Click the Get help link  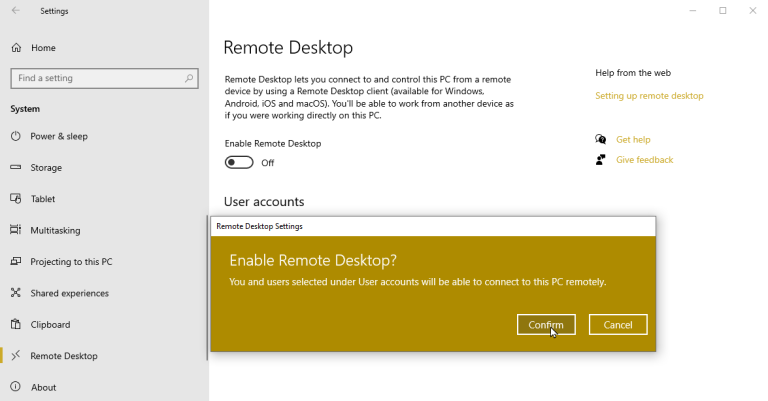click(633, 140)
